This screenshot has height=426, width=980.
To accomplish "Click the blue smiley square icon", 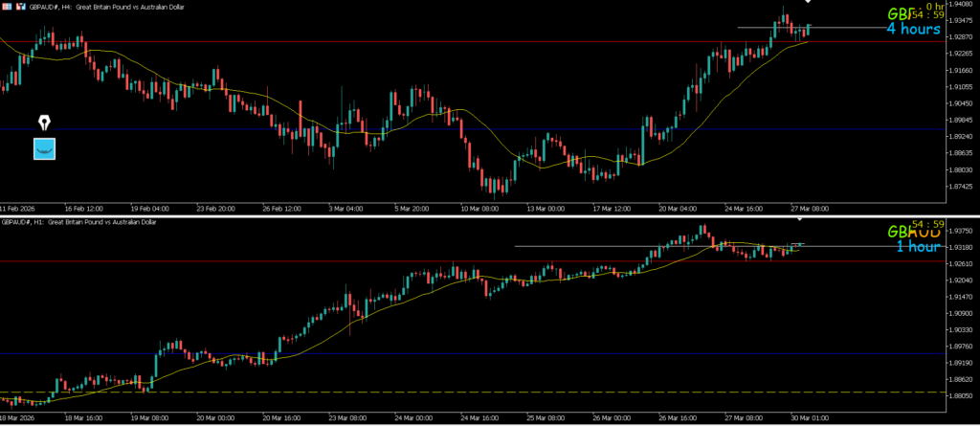I will (x=45, y=148).
